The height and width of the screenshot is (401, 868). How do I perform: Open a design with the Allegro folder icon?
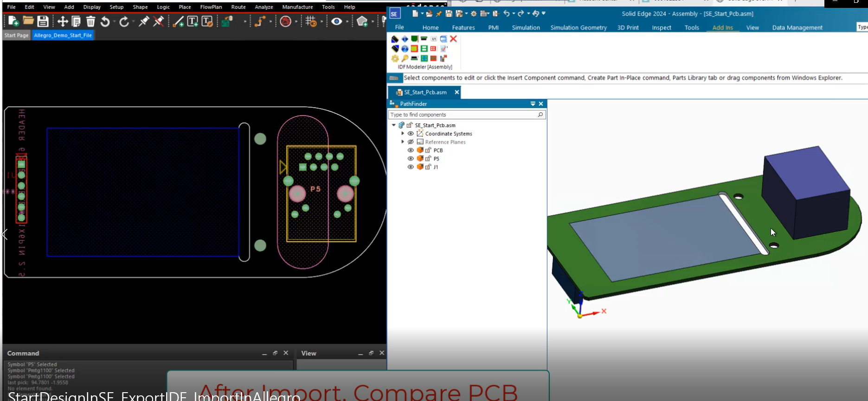click(x=28, y=21)
